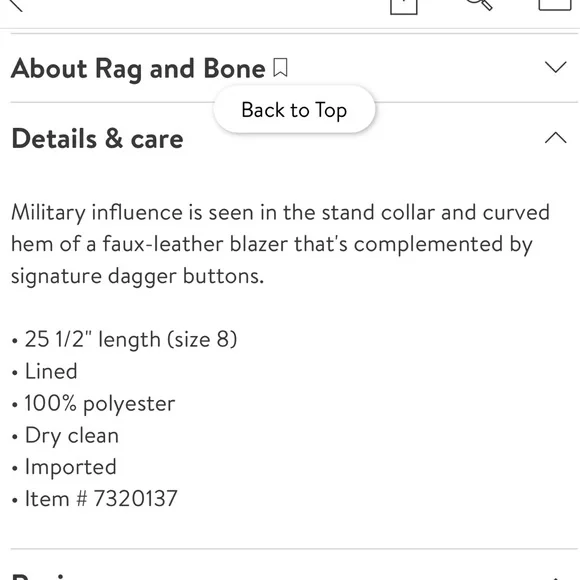The image size is (580, 580).
Task: Expand the About Rag and Bone chevron
Action: [556, 67]
